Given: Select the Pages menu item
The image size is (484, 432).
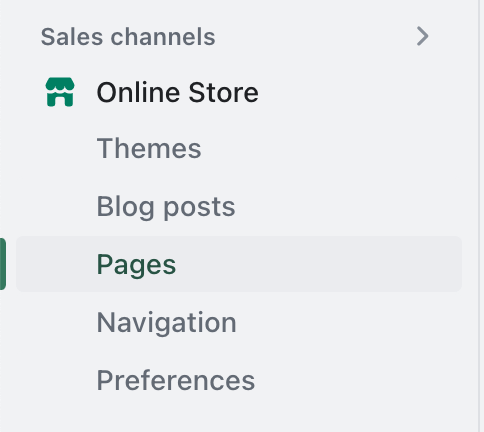Looking at the screenshot, I should coord(239,264).
